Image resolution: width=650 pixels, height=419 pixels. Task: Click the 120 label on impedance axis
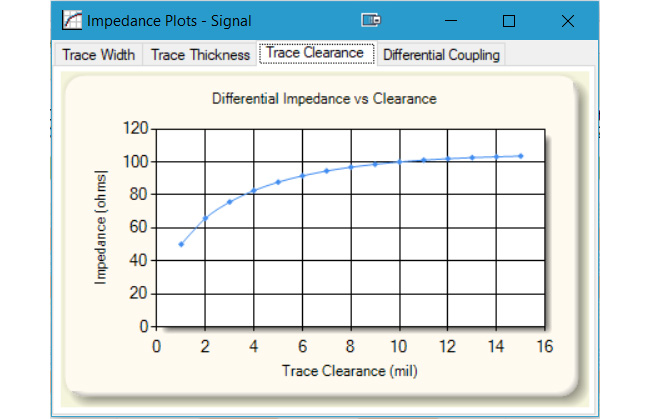click(136, 128)
